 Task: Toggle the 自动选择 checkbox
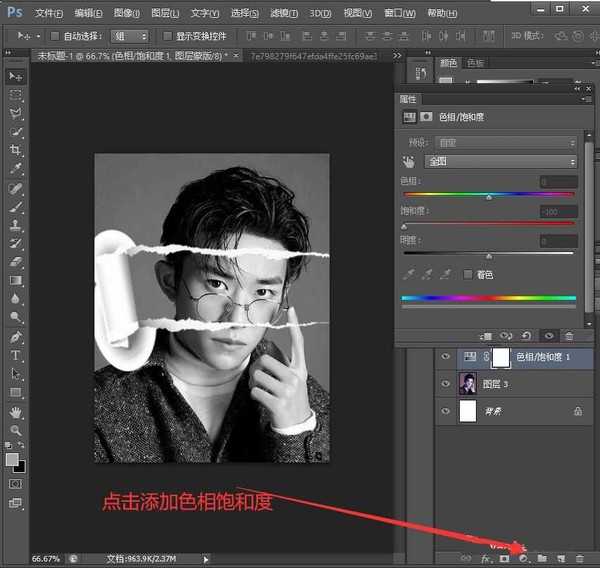tap(54, 35)
